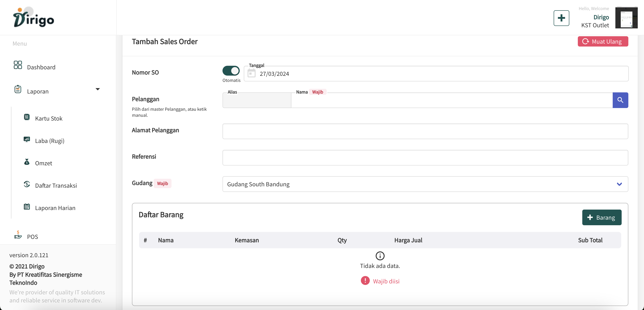Toggle the Otomatis Nomor SO switch
Image resolution: width=644 pixels, height=310 pixels.
(x=231, y=71)
